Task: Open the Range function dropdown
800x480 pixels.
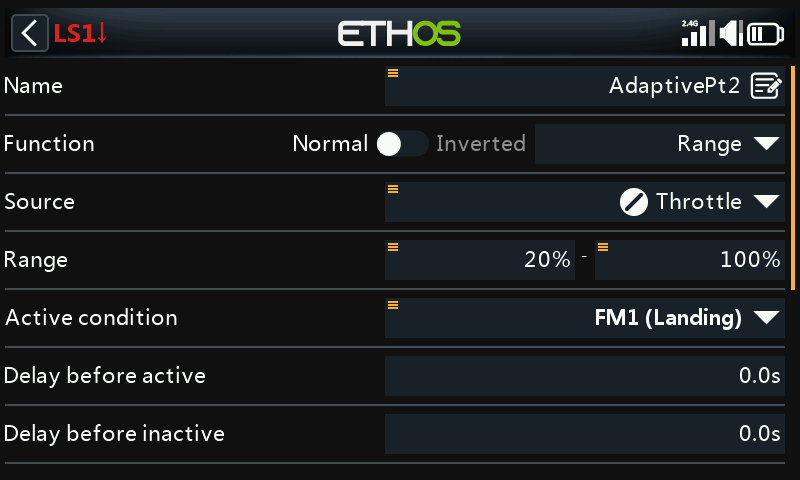Action: click(660, 144)
